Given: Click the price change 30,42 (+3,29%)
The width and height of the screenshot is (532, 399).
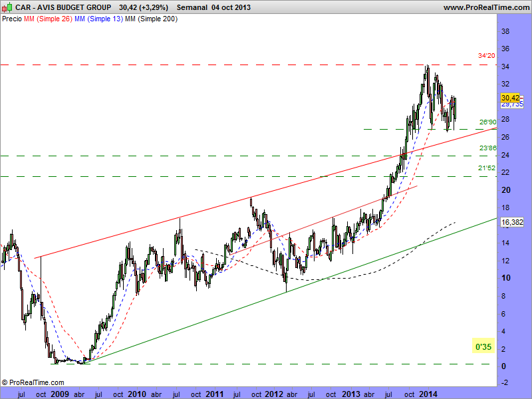Looking at the screenshot, I should tap(144, 7).
